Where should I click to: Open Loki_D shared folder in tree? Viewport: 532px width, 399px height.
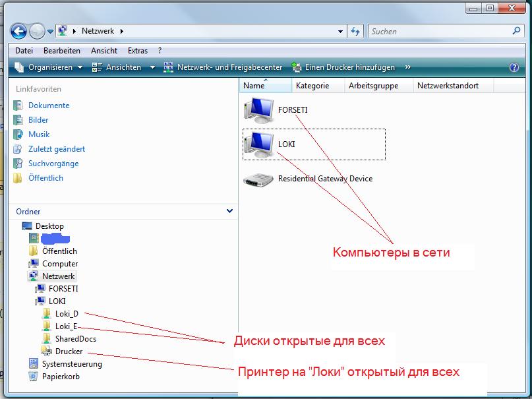[67, 314]
